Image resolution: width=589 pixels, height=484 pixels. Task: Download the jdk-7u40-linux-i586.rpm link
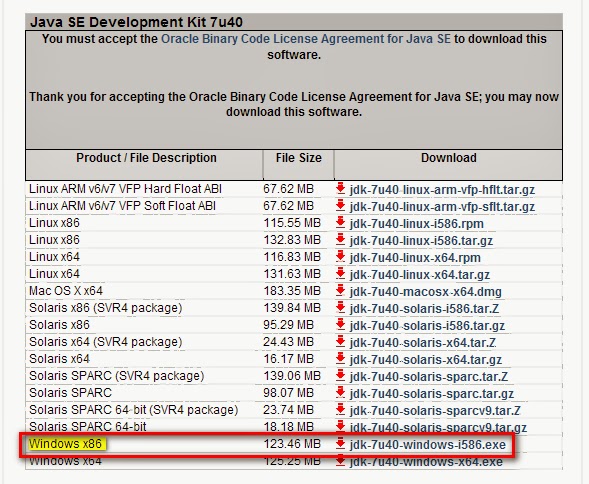coord(417,224)
